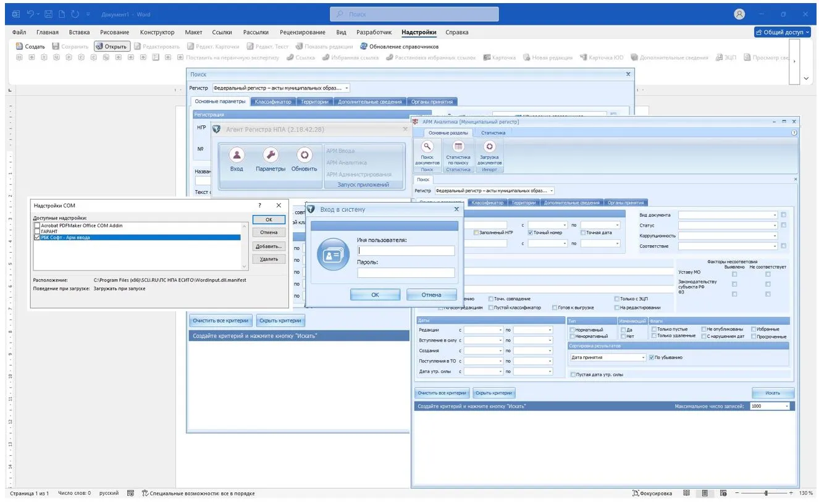Screen dimensions: 819x504
Task: Open Регистр dropdown in АРМ Аналитика
Action: click(552, 191)
